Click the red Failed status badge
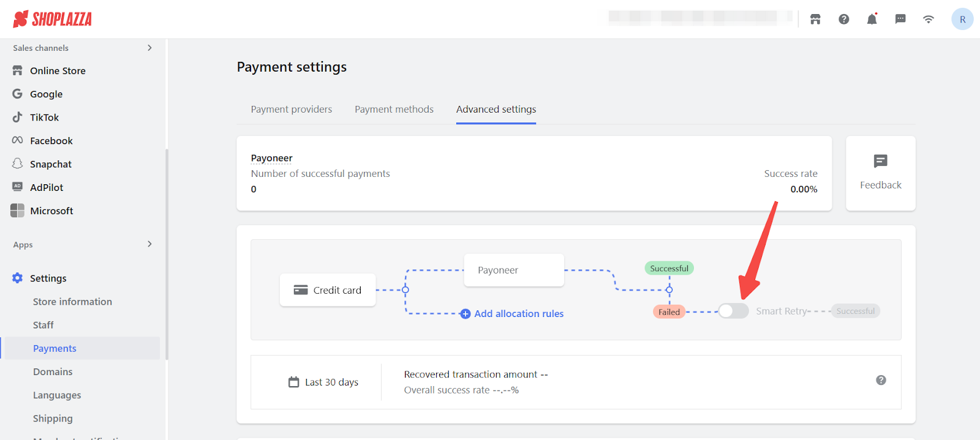 pos(669,311)
